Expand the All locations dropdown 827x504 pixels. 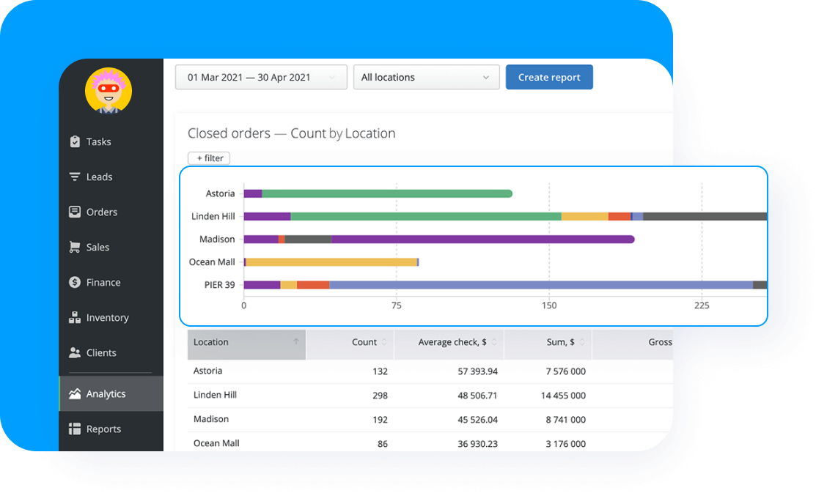point(426,77)
